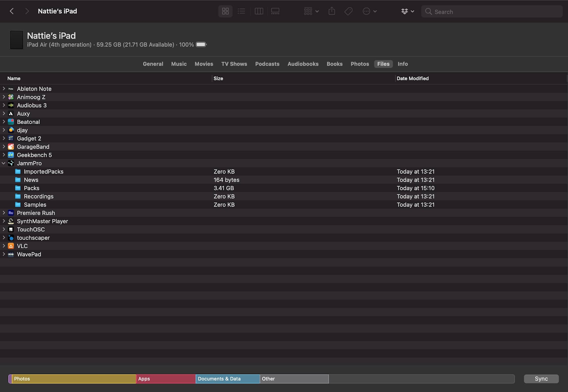Open the Action ellipsis menu
The width and height of the screenshot is (568, 392).
coord(370,11)
